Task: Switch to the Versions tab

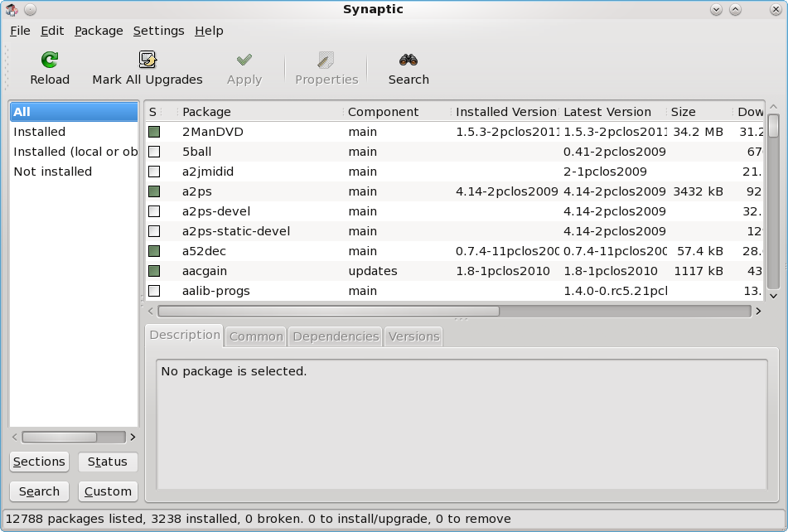Action: click(414, 336)
